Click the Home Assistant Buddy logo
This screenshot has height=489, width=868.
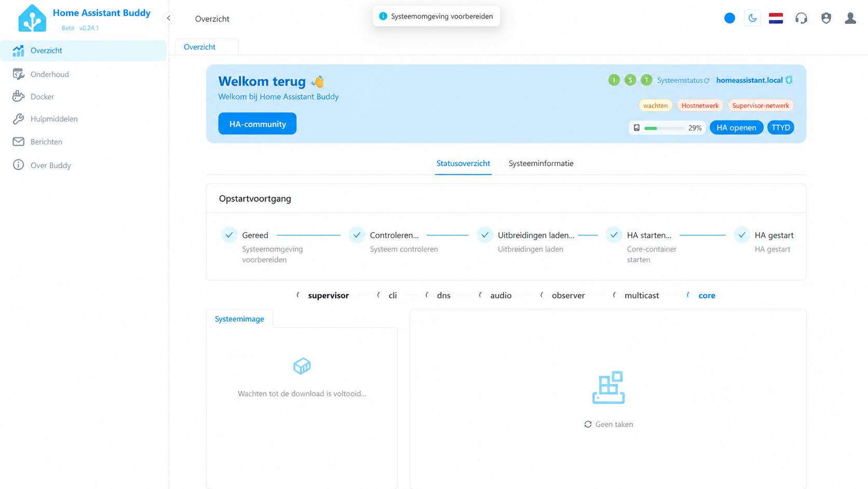coord(32,19)
